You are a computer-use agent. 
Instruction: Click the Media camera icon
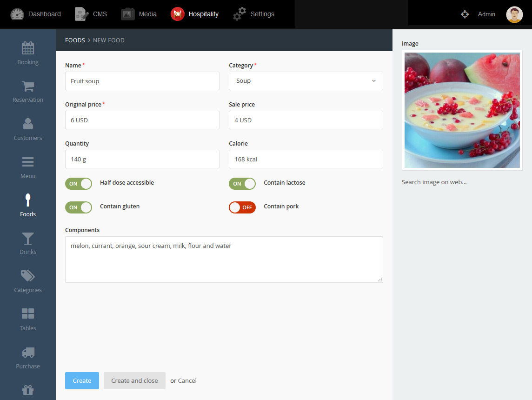pyautogui.click(x=127, y=14)
